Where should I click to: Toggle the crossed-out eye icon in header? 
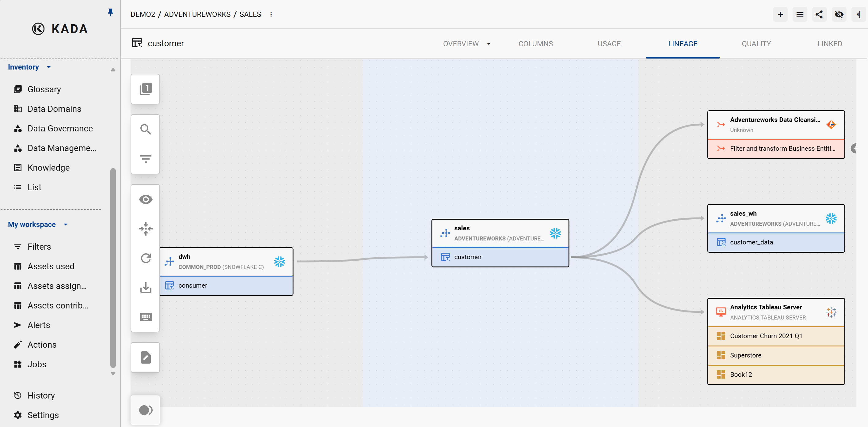click(x=839, y=14)
